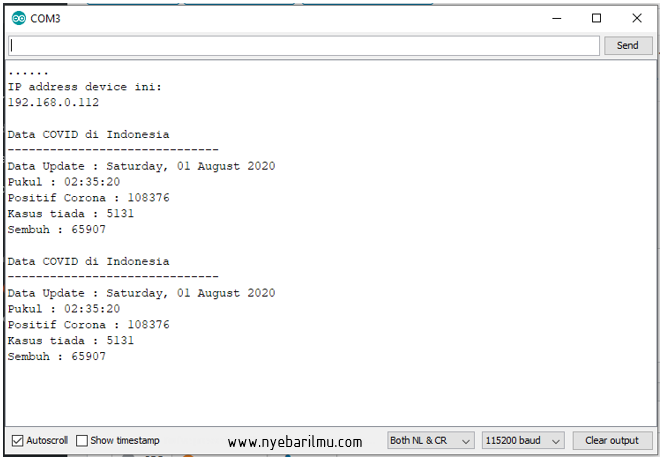The width and height of the screenshot is (664, 461).
Task: Click second 'Sembuh : 65907' line
Action: (x=57, y=356)
